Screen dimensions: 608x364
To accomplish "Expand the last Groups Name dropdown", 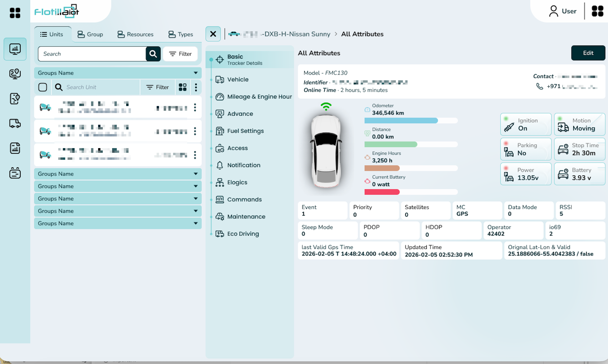I will coord(118,223).
